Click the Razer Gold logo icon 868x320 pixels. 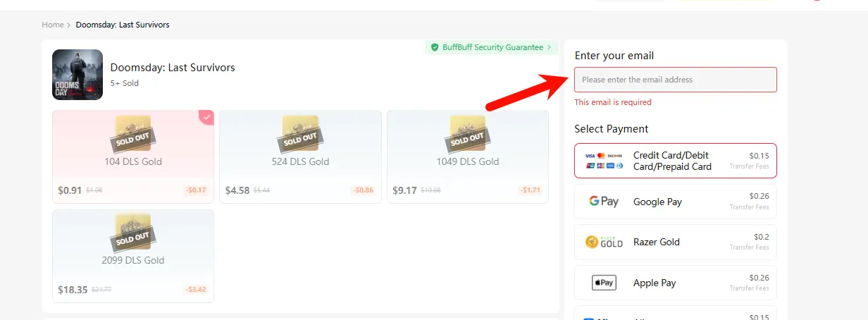pyautogui.click(x=604, y=242)
